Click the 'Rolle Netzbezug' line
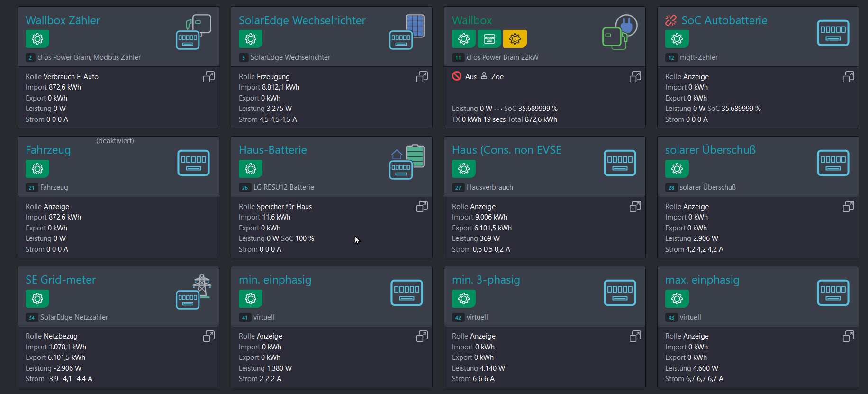The image size is (868, 394). pos(51,336)
